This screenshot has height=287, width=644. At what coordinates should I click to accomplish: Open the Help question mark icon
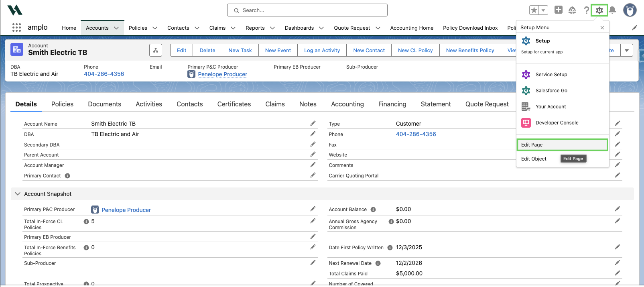(586, 10)
